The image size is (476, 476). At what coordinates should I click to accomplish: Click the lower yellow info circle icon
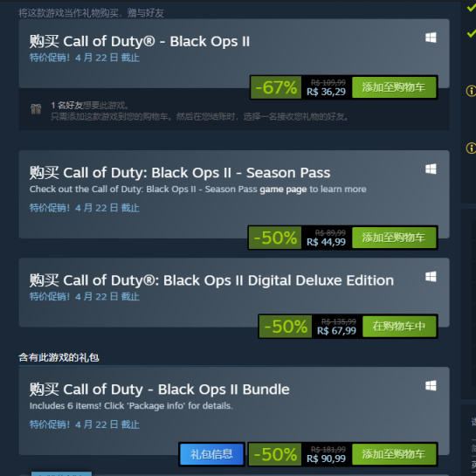(471, 148)
